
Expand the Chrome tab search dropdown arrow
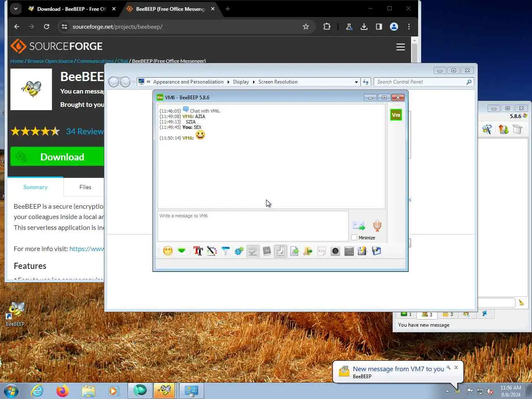(x=15, y=8)
